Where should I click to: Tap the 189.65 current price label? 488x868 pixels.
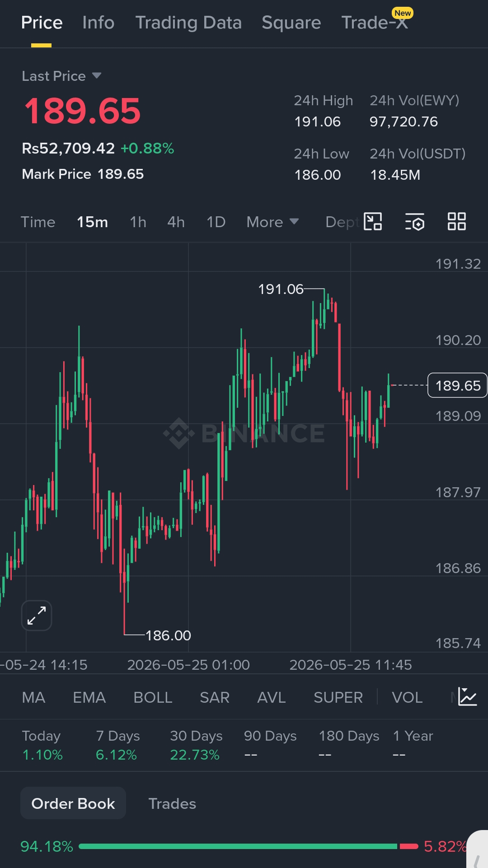(x=457, y=385)
